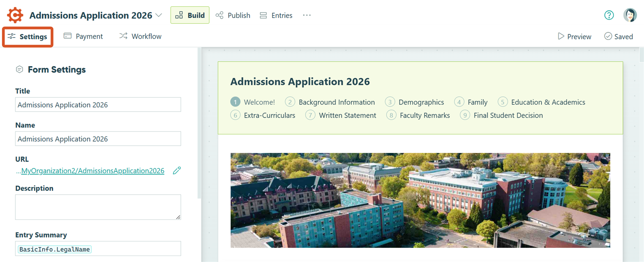Click the Cognito Forms gear logo
The width and height of the screenshot is (644, 262).
click(x=15, y=15)
